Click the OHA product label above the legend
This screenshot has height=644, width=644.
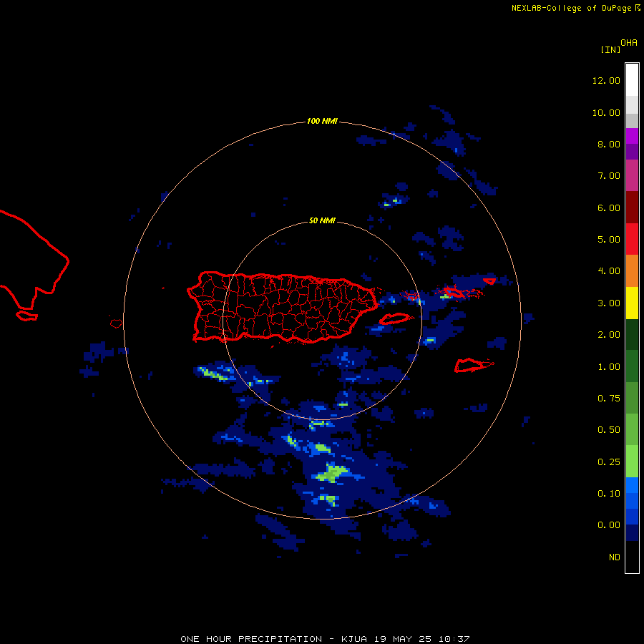[629, 43]
